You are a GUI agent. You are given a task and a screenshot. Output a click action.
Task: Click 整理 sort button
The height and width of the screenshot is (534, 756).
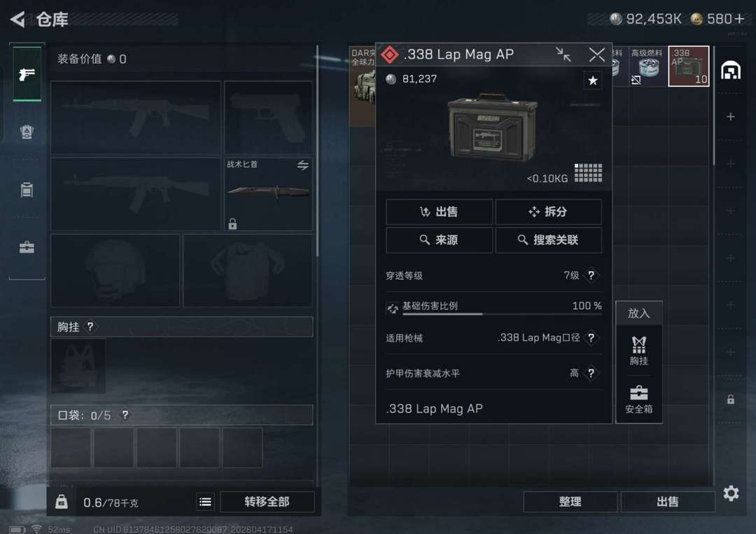click(570, 502)
